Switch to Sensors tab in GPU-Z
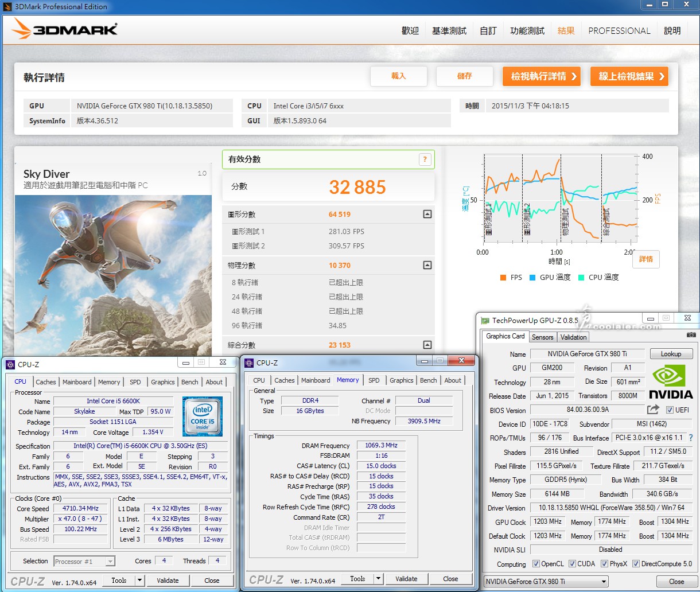 542,337
